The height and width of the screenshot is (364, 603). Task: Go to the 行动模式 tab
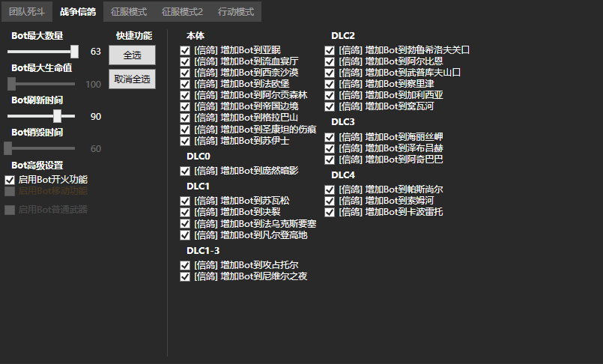[x=236, y=12]
